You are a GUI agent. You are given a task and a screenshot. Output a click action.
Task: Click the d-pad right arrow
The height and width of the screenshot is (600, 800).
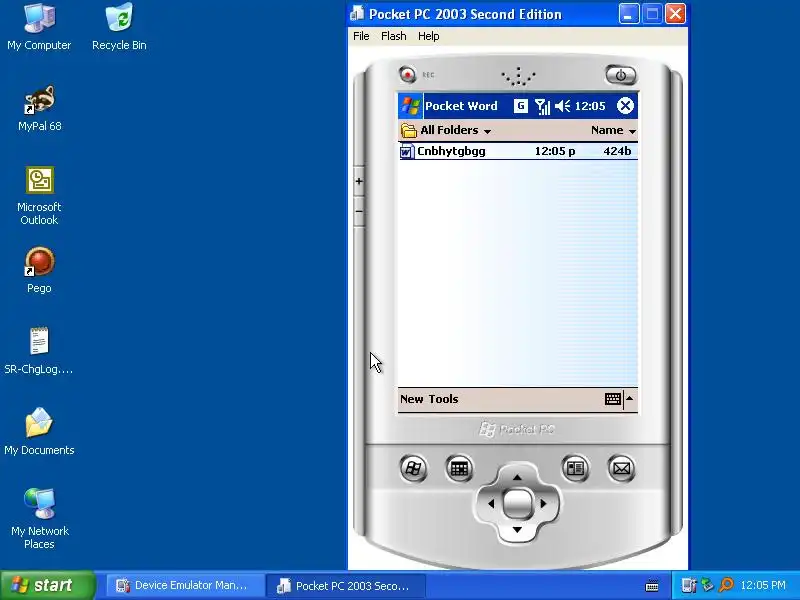click(x=543, y=504)
